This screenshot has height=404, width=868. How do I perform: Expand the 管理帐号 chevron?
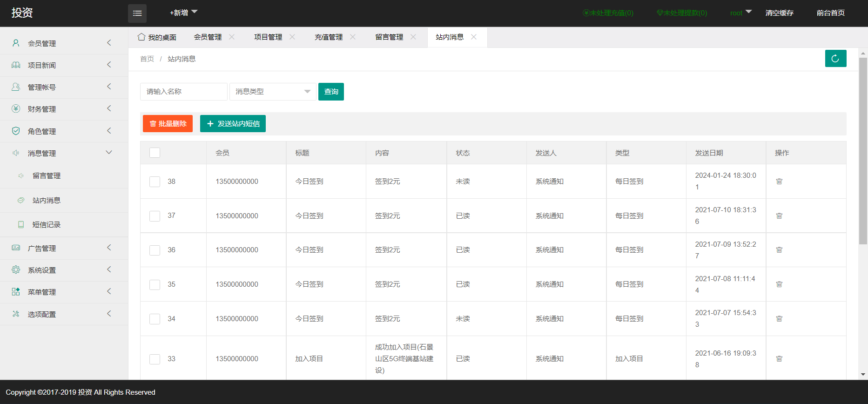[x=109, y=87]
